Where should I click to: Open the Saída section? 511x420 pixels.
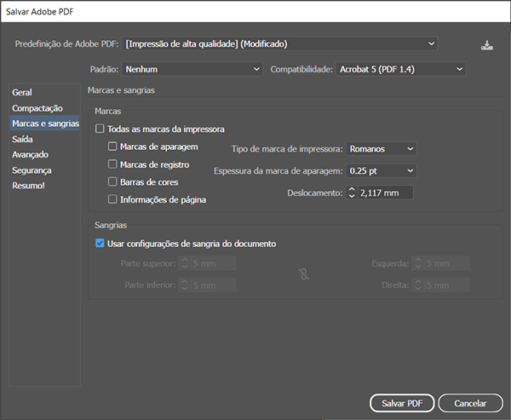click(x=24, y=139)
